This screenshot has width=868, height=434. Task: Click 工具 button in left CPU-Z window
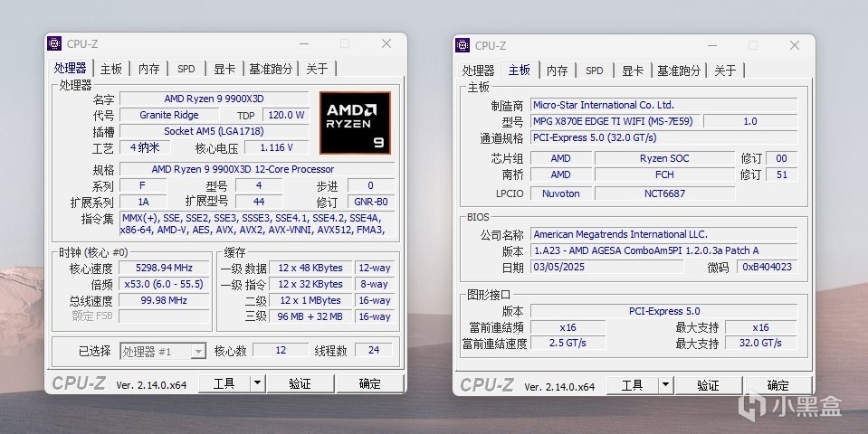point(224,383)
